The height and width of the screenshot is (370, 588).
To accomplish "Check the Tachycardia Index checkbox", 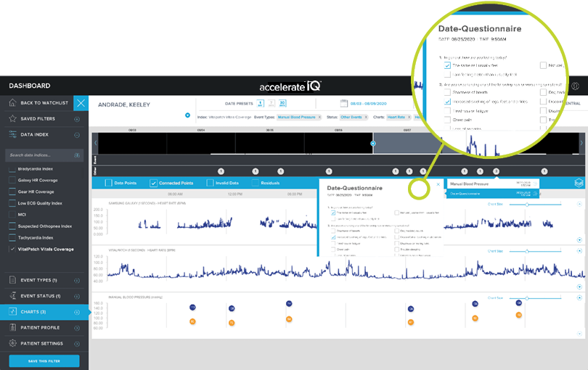I will pyautogui.click(x=12, y=238).
